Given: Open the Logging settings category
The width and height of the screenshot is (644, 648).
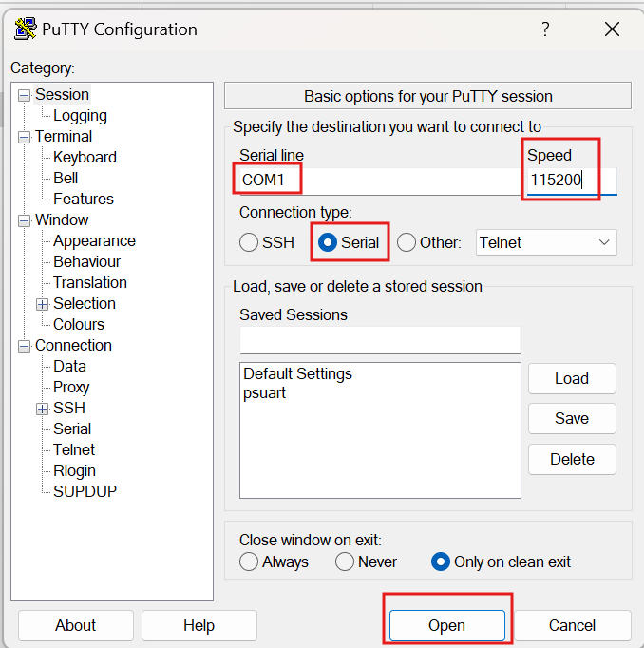Looking at the screenshot, I should (80, 116).
